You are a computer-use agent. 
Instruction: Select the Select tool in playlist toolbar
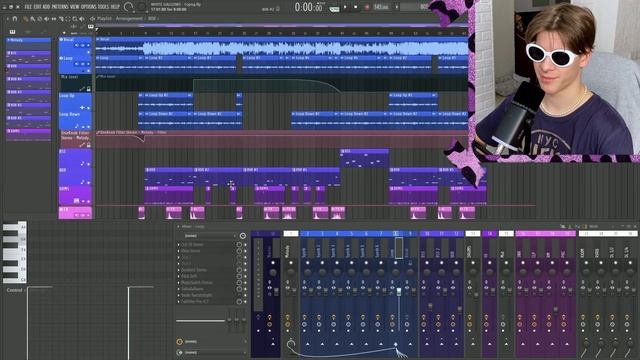(x=68, y=19)
